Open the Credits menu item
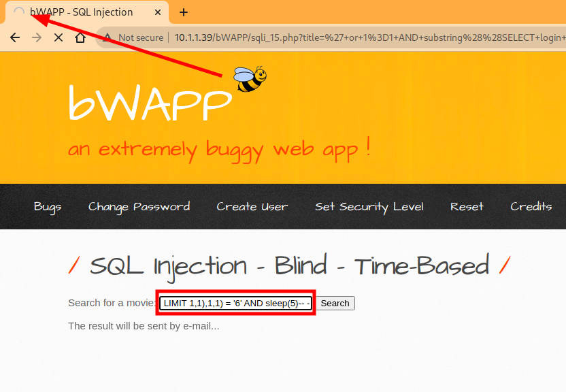The width and height of the screenshot is (566, 392). pyautogui.click(x=531, y=207)
